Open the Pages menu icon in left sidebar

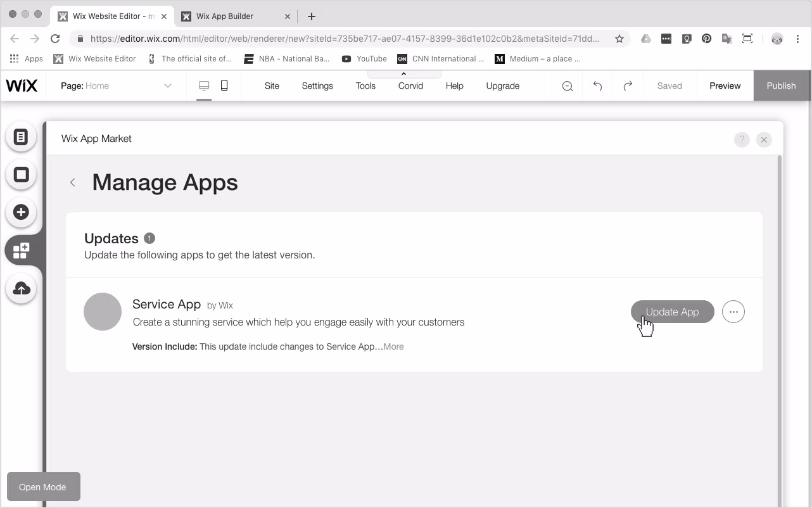(21, 137)
